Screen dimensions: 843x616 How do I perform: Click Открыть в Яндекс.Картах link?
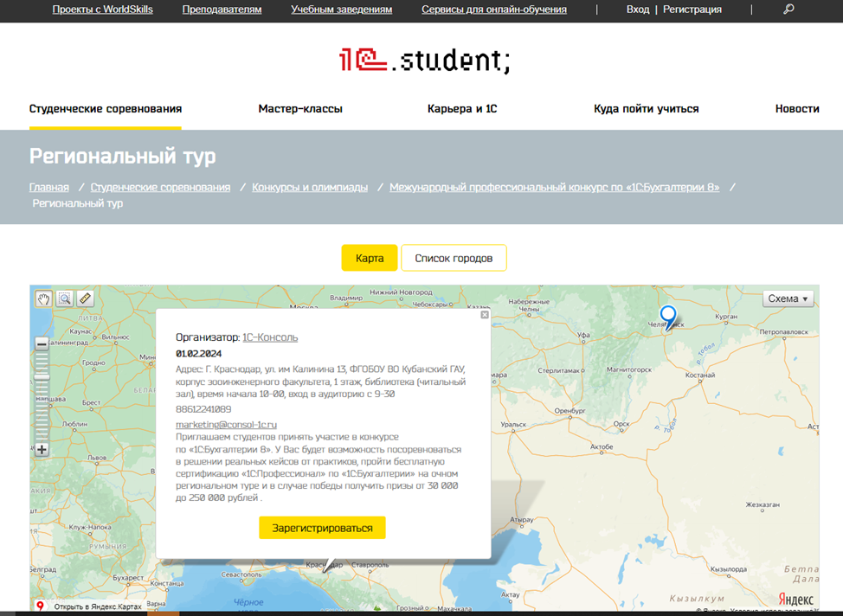(98, 606)
